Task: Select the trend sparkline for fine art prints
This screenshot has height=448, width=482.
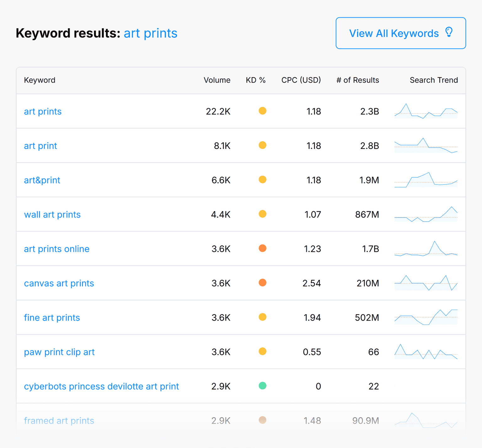Action: [426, 317]
